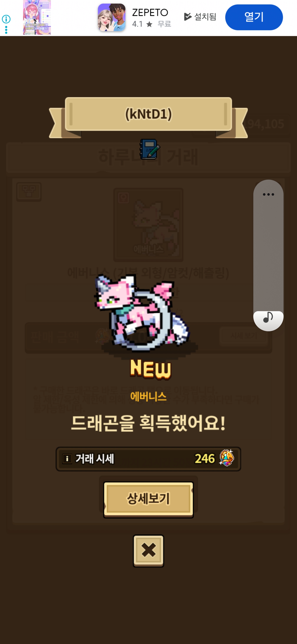Viewport: 297px width, 644px height.
Task: Open the three-dot volume options
Action: click(268, 194)
